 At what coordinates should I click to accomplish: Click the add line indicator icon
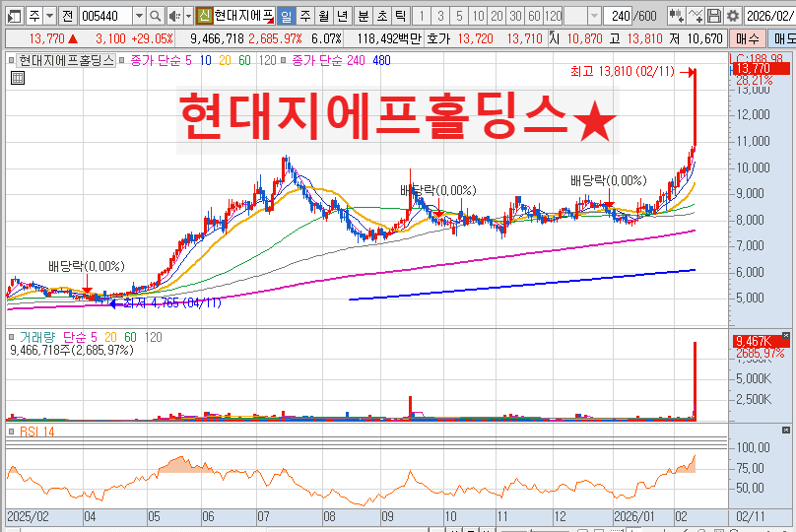695,16
